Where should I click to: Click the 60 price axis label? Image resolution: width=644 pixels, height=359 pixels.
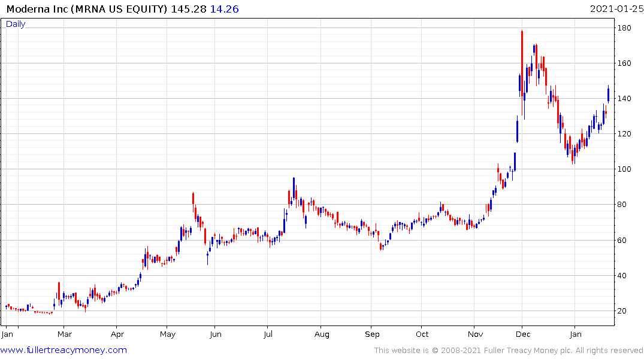pyautogui.click(x=622, y=240)
